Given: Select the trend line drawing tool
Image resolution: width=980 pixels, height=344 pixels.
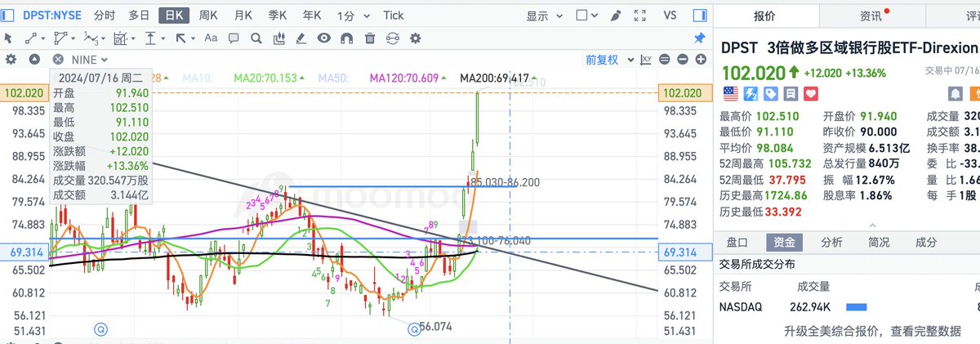Looking at the screenshot, I should coord(31,38).
